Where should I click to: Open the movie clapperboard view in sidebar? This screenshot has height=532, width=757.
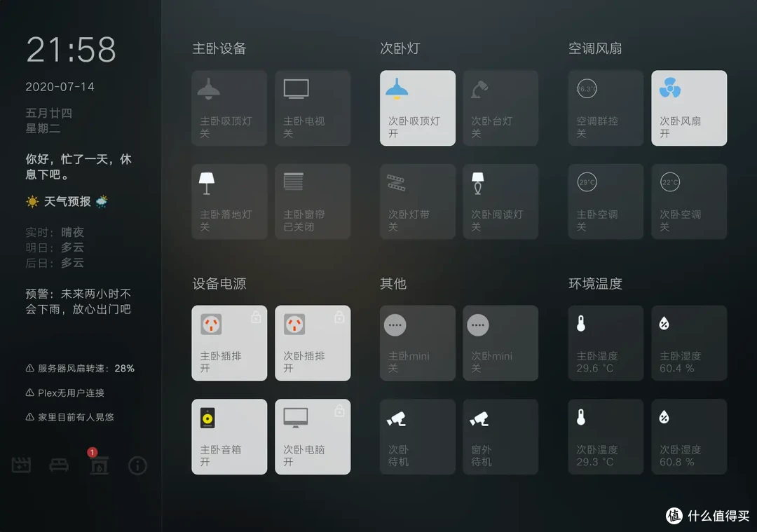click(21, 465)
